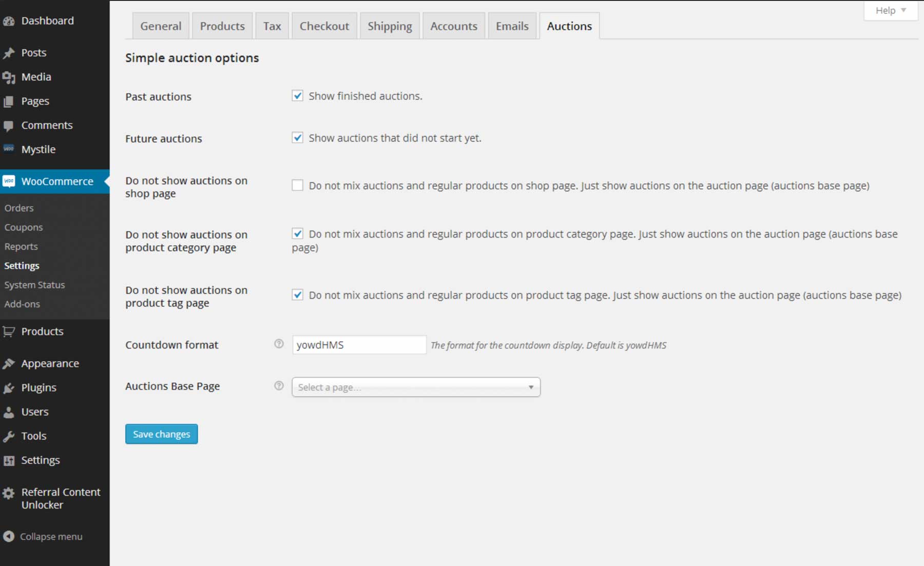
Task: Enable the shop page auction separation checkbox
Action: pyautogui.click(x=297, y=185)
